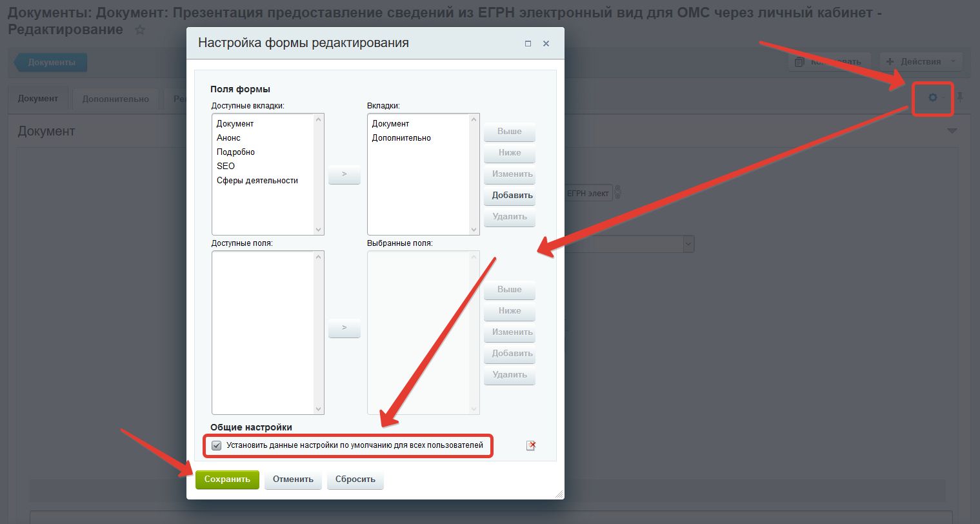
Task: Click the upper move-right arrow between tab lists
Action: tap(344, 174)
